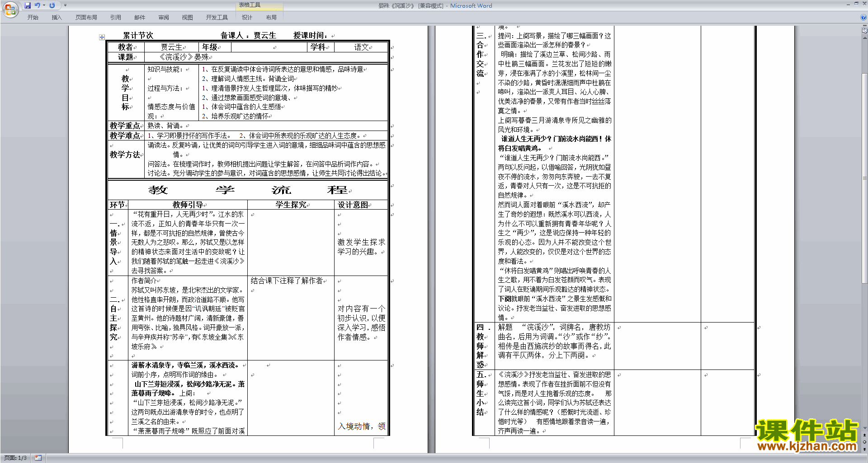Click the 学科 table cell

(320, 47)
